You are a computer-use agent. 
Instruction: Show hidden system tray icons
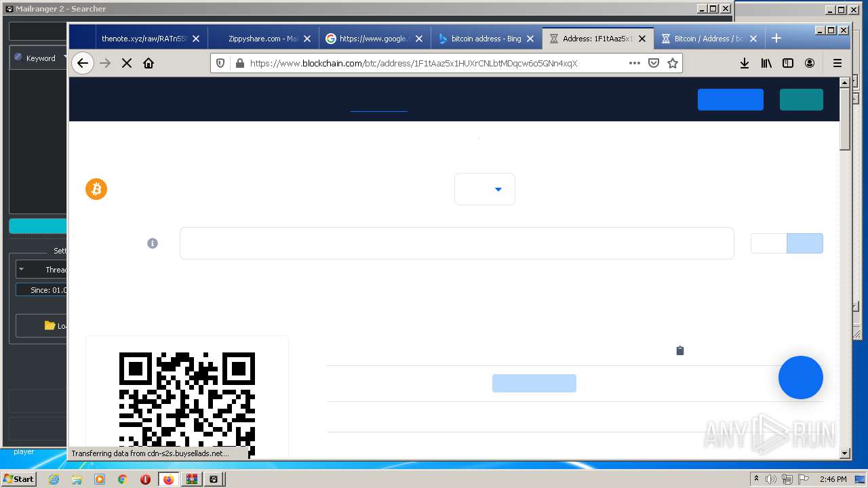(757, 479)
